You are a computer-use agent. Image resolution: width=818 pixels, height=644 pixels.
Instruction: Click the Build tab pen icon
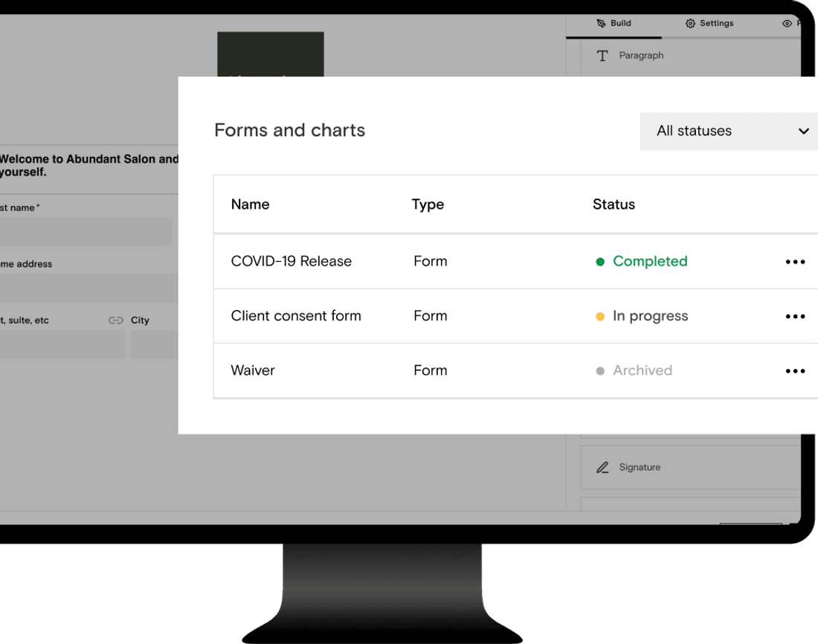601,24
